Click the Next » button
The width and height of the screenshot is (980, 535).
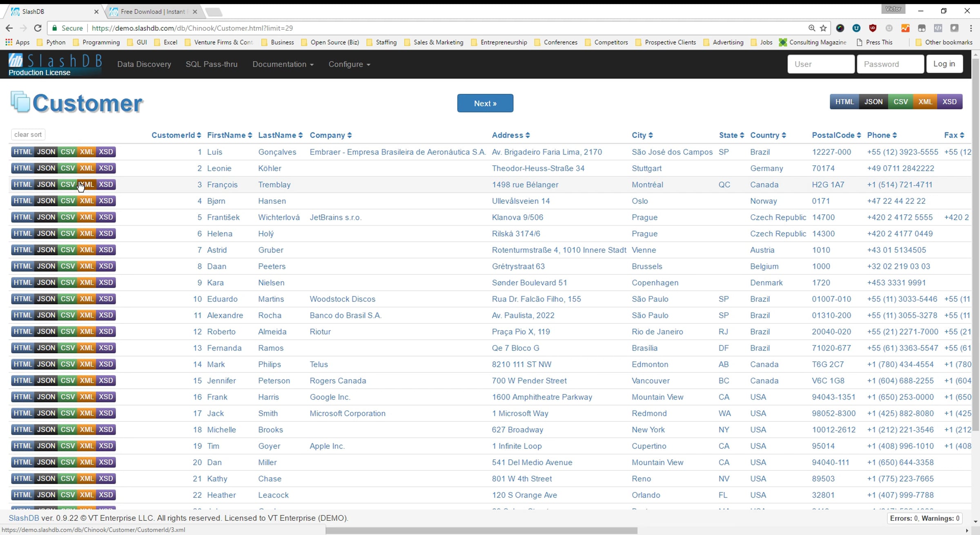(485, 103)
